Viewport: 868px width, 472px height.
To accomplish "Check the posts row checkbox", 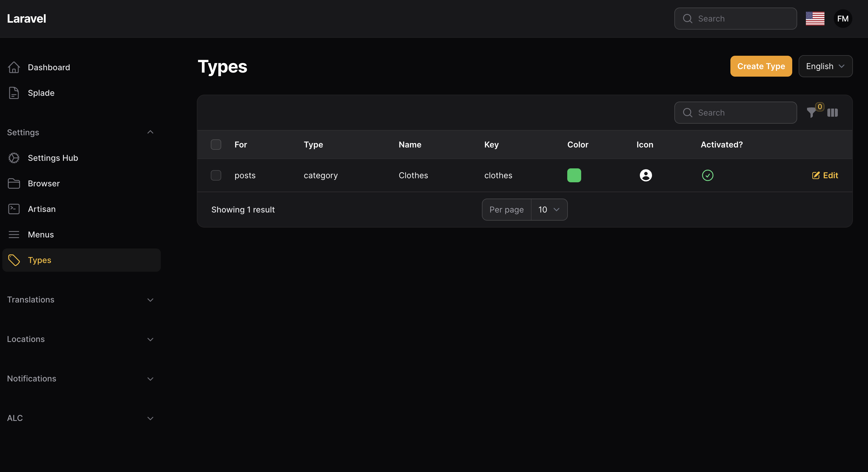I will point(216,175).
